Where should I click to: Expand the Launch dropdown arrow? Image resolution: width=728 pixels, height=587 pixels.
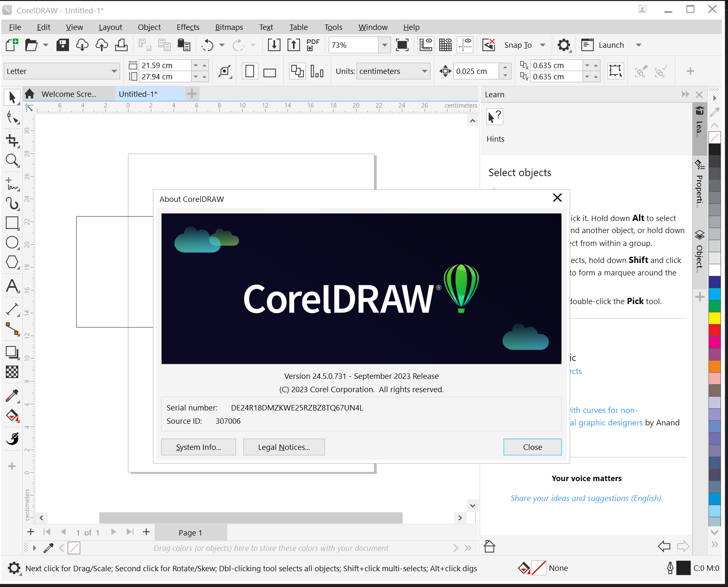click(639, 45)
